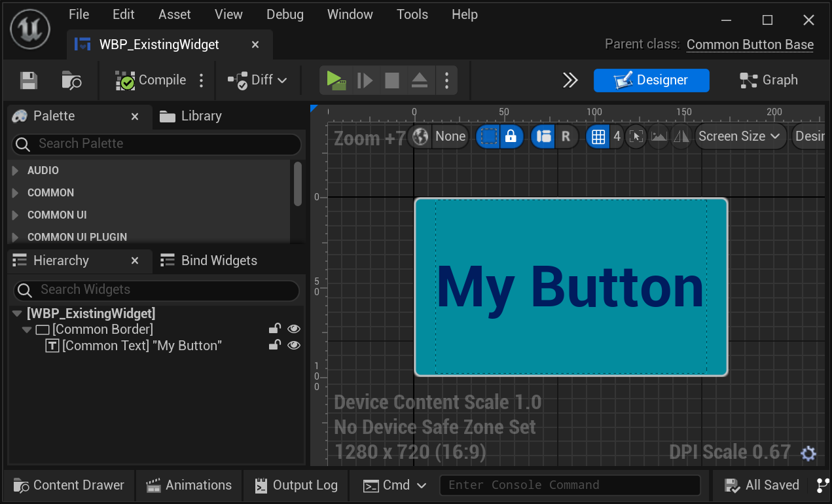
Task: Open the Edit menu
Action: [123, 14]
